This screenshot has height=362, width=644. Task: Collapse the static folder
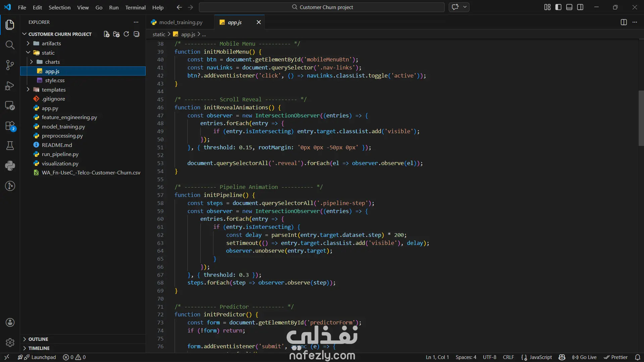[83, 53]
